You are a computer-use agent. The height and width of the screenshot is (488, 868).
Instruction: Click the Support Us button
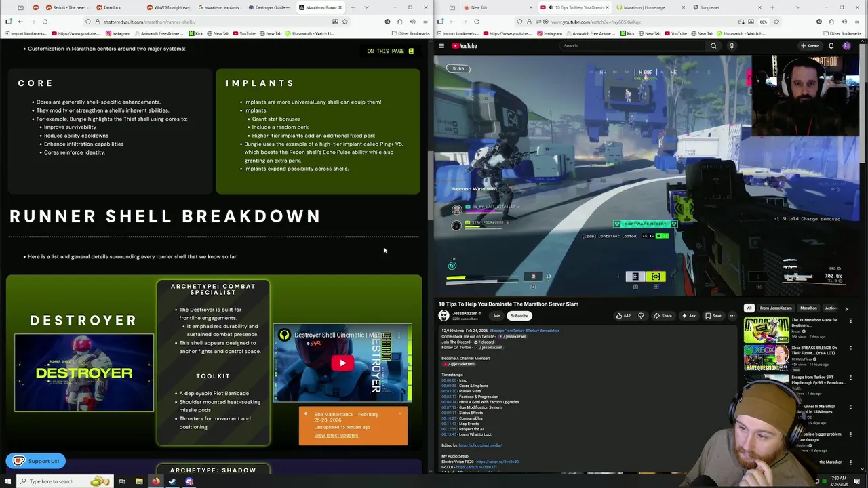click(36, 461)
